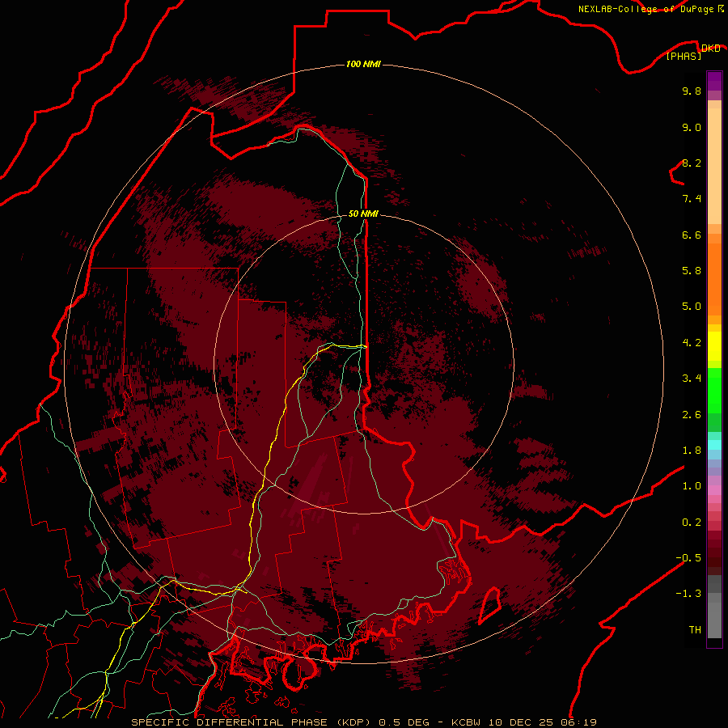Viewport: 728px width, 728px height.
Task: Click the 9.8 value on the color scale
Action: tap(692, 91)
